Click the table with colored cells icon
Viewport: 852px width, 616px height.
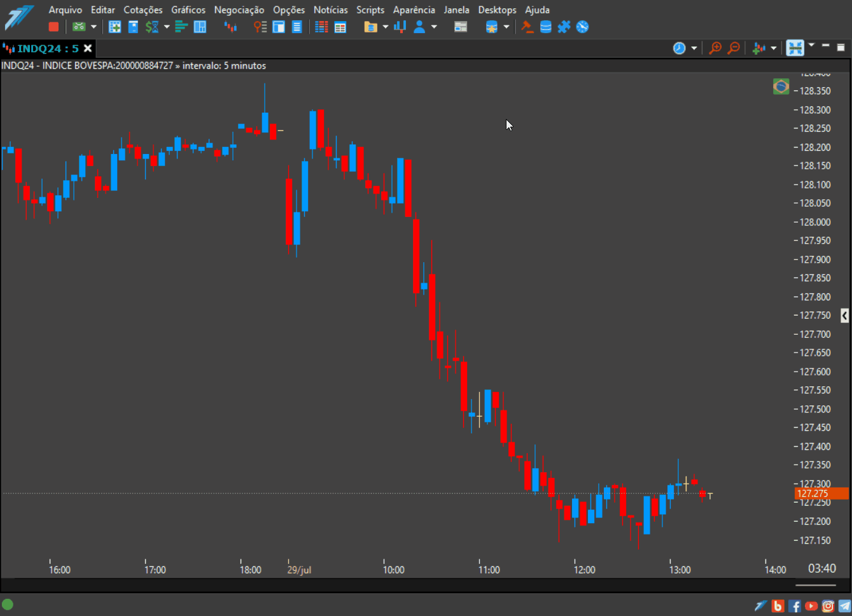pyautogui.click(x=340, y=27)
